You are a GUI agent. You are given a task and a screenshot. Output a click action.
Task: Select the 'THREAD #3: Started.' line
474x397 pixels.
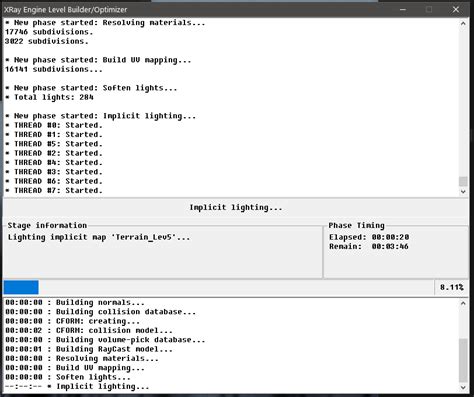[x=54, y=172]
